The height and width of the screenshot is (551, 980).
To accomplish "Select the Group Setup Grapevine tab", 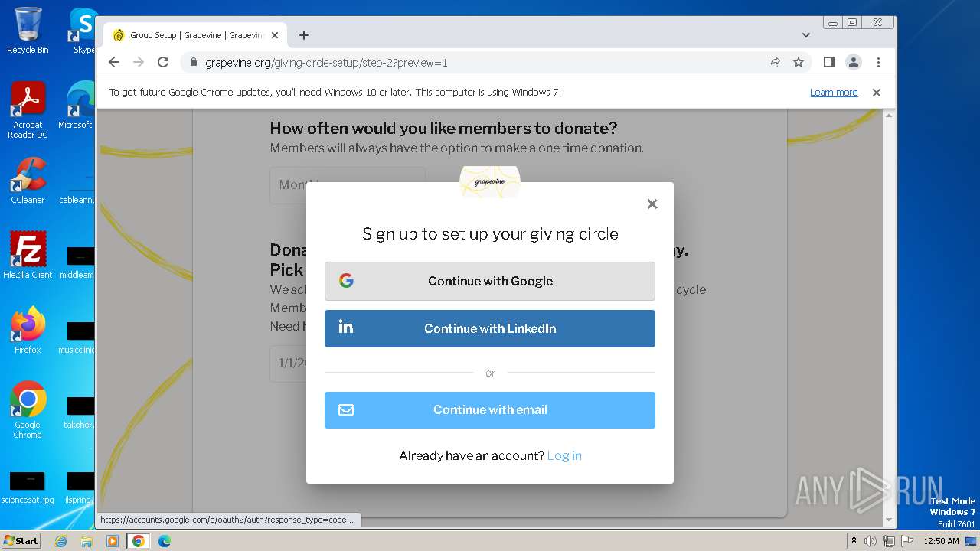I will point(195,35).
